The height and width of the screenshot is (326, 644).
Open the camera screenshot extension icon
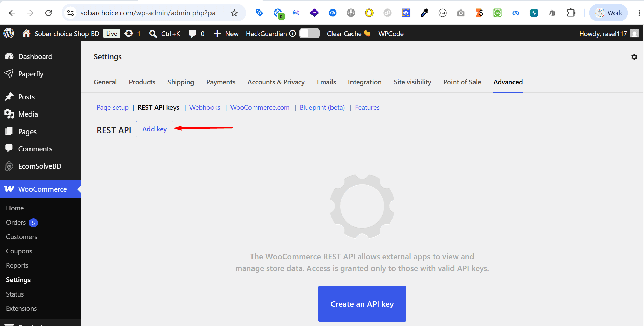coord(461,13)
